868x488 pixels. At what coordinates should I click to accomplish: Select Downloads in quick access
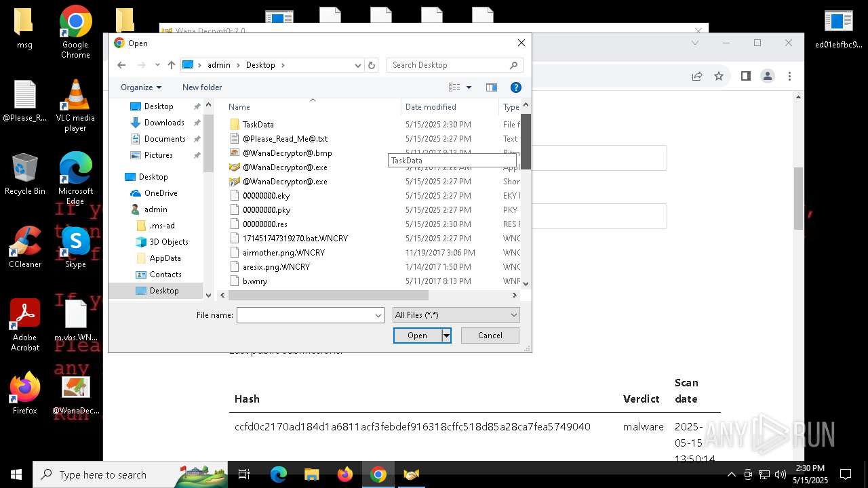pos(164,123)
